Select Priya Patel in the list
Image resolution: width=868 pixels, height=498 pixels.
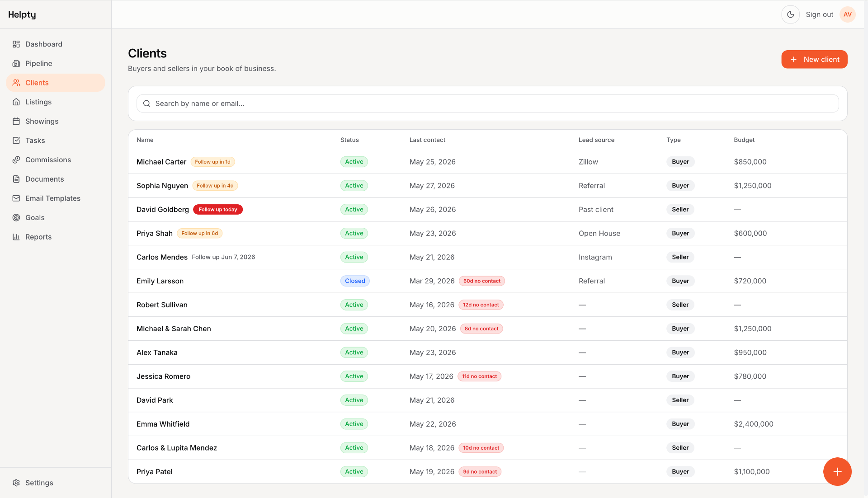(x=155, y=472)
